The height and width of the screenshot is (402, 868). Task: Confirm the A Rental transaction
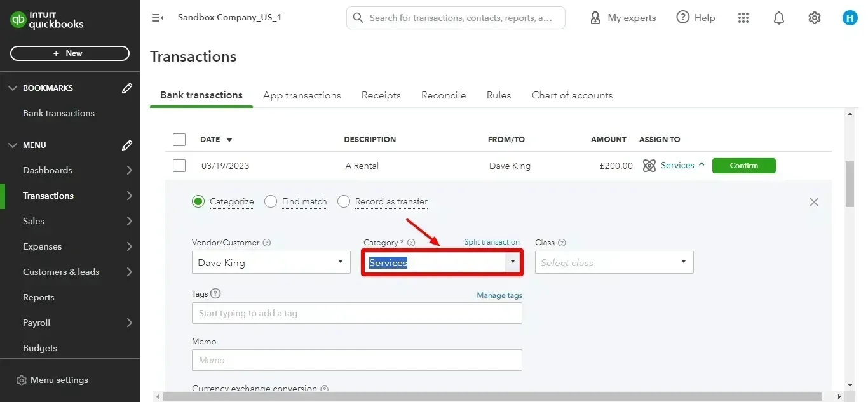pos(744,166)
